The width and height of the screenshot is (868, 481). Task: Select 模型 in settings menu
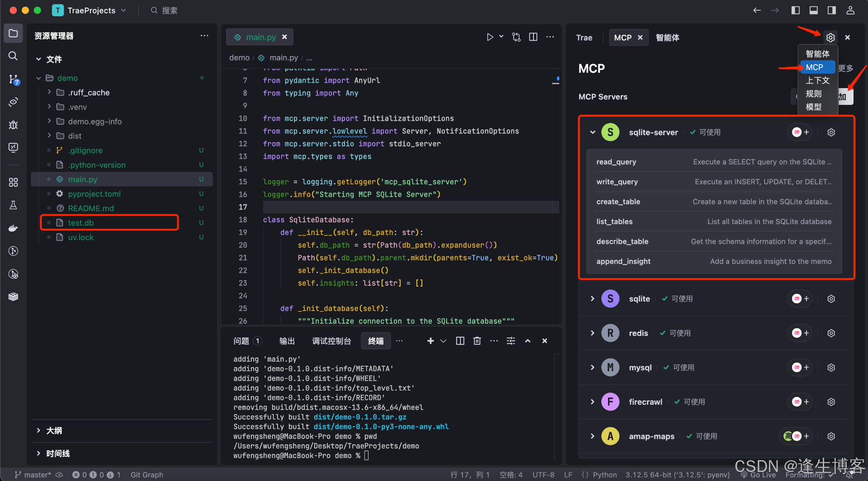817,107
